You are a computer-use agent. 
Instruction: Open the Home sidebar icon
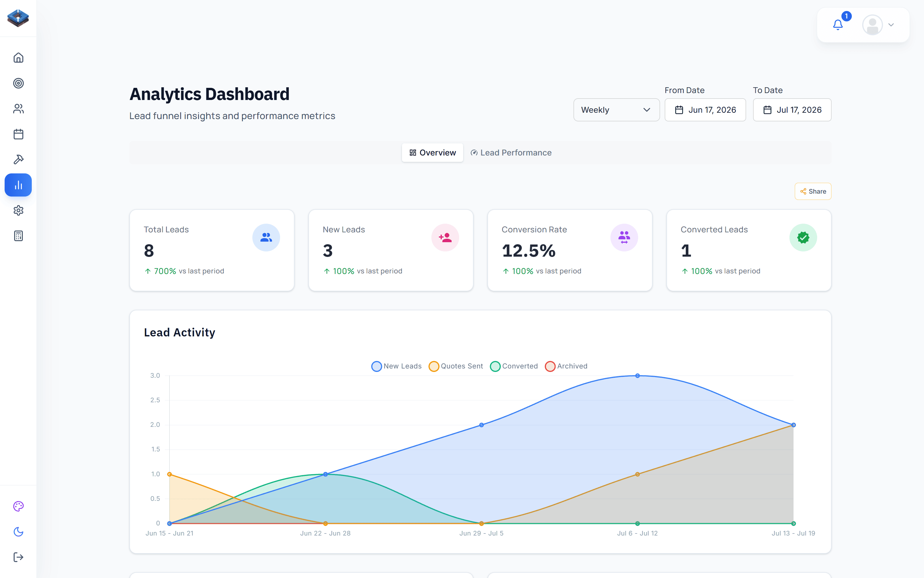(x=18, y=58)
